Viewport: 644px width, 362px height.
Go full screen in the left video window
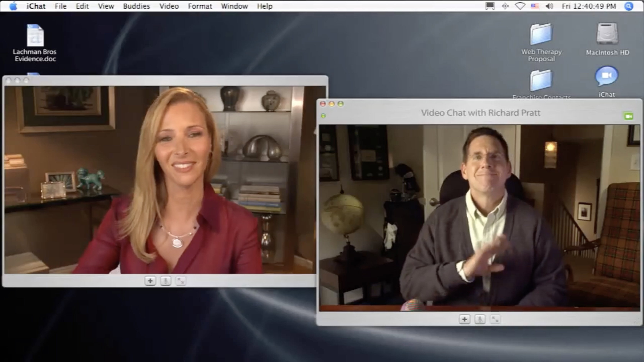point(181,281)
